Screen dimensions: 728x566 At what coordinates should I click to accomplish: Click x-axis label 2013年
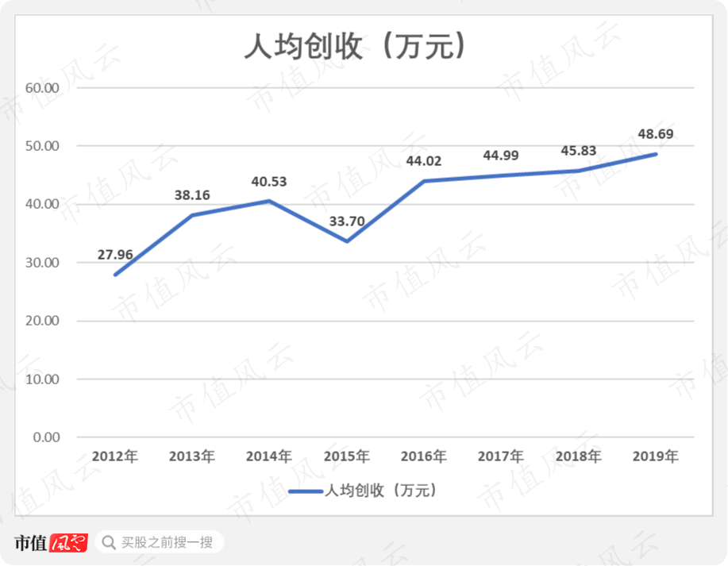[192, 456]
